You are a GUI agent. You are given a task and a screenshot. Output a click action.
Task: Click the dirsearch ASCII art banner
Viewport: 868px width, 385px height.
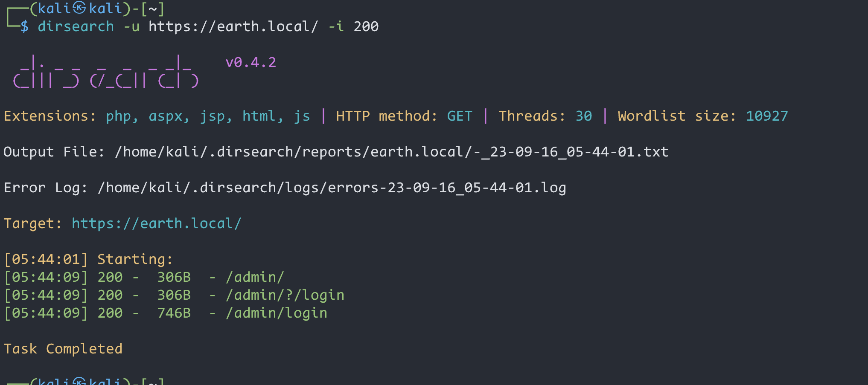point(106,72)
